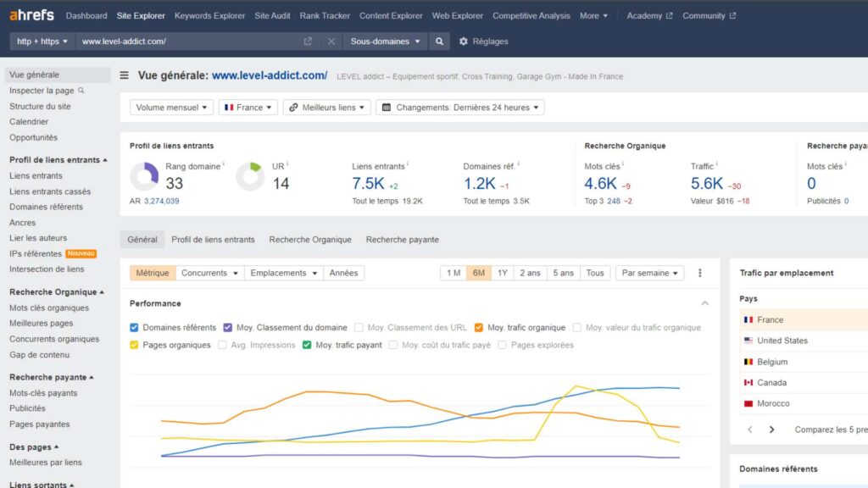
Task: Collapse the Performance section chevron
Action: 704,303
